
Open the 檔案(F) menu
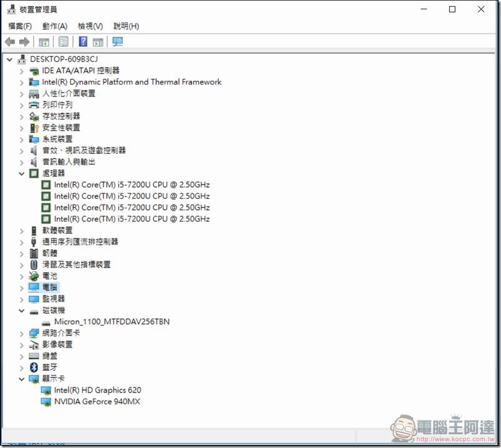(20, 26)
